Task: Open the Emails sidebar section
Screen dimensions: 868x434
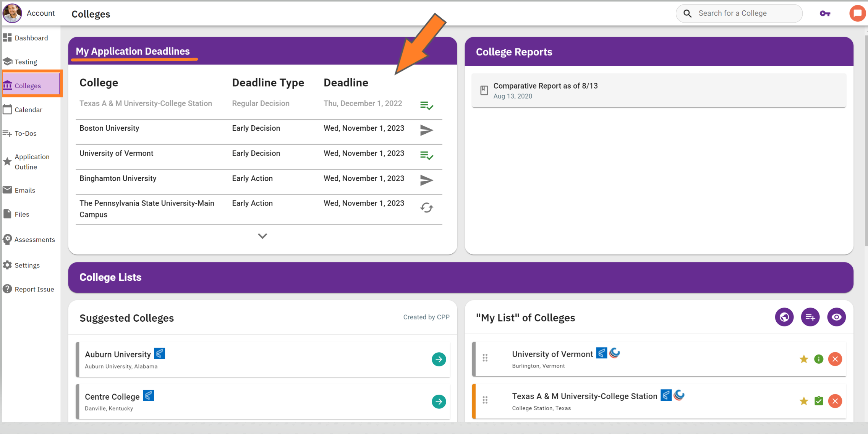Action: [x=26, y=190]
